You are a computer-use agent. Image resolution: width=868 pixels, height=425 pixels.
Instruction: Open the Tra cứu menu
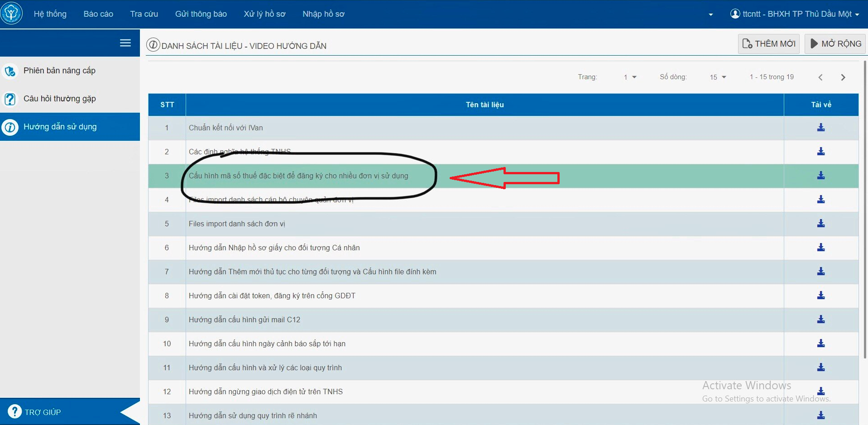pos(144,14)
